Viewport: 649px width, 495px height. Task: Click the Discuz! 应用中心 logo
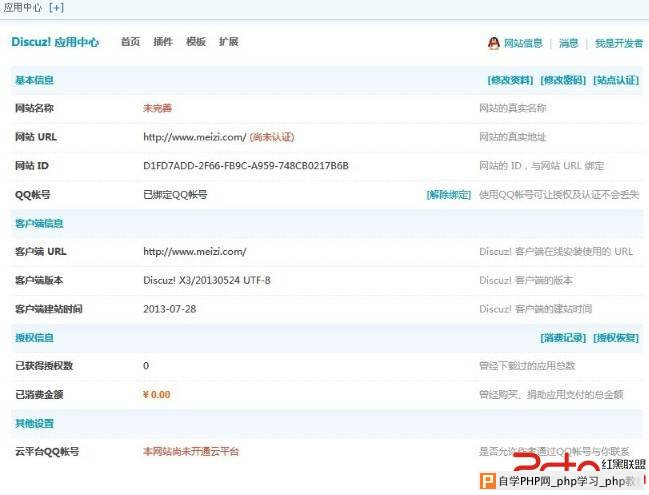click(x=55, y=42)
